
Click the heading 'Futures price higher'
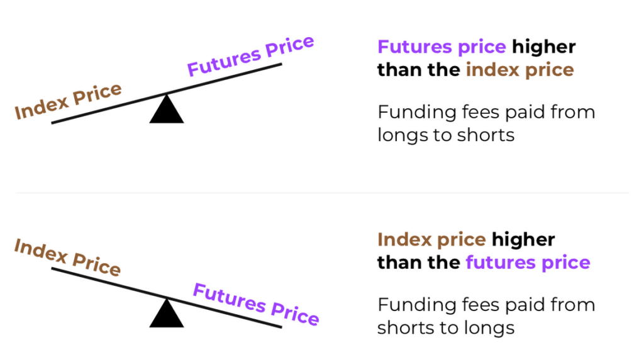coord(477,47)
